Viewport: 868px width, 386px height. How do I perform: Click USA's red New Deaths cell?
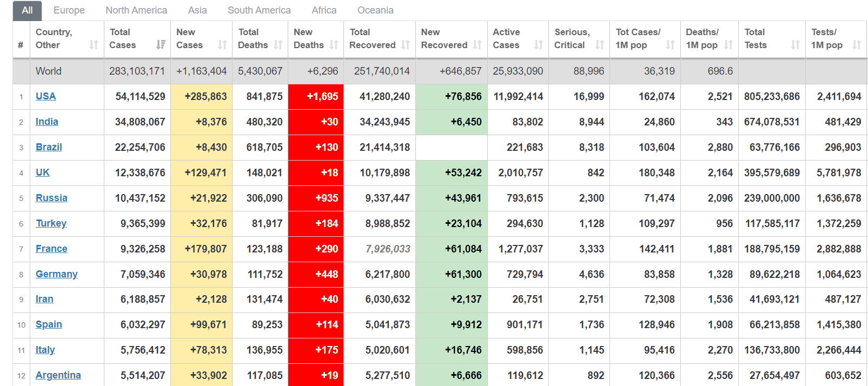pyautogui.click(x=316, y=97)
